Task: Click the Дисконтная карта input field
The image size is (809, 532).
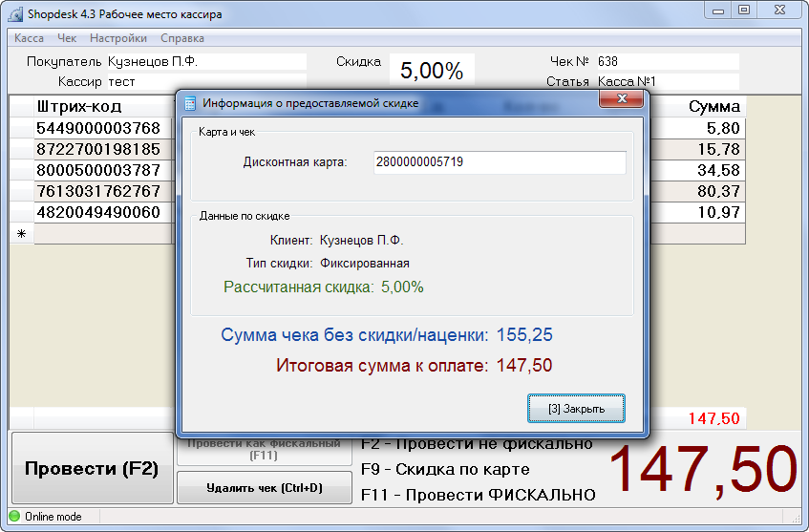Action: coord(500,162)
